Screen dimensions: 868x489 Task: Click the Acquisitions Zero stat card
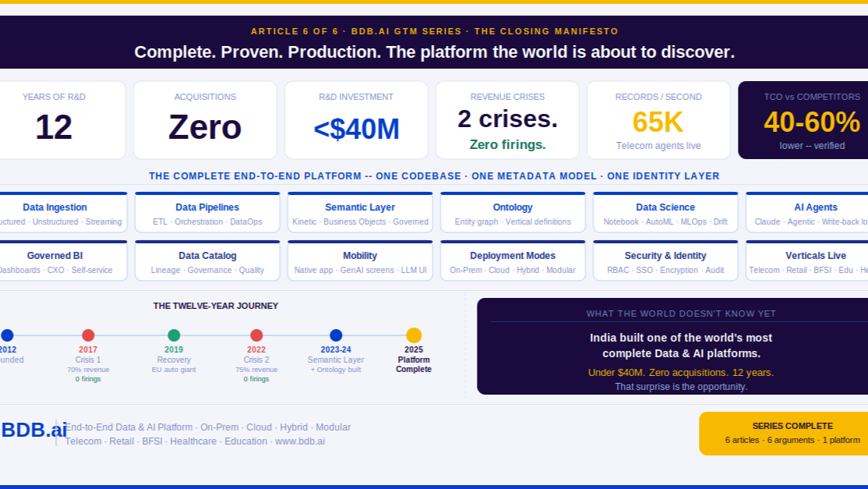click(205, 120)
